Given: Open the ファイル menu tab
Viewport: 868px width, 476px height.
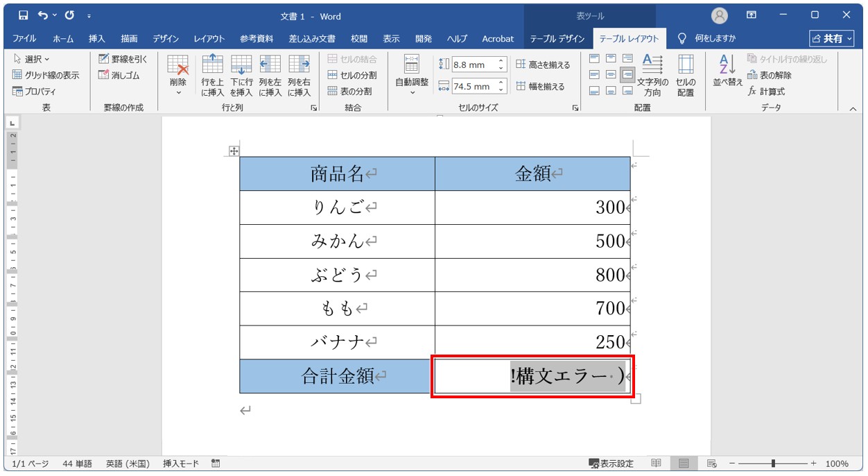Looking at the screenshot, I should point(25,39).
